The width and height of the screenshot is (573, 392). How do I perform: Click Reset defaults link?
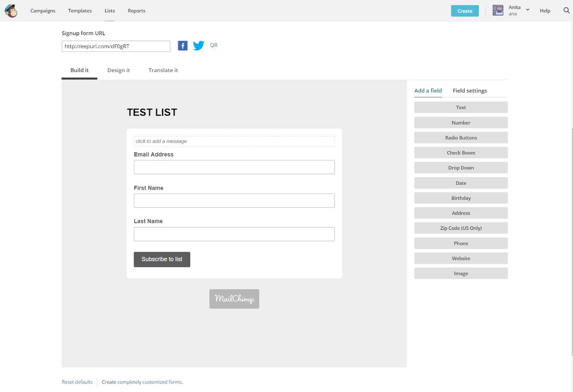pyautogui.click(x=77, y=382)
